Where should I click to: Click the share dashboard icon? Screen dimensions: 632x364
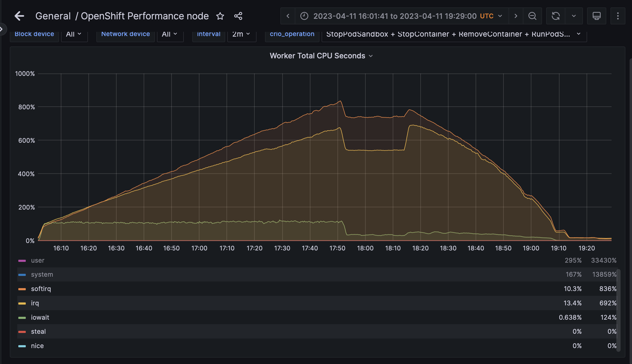click(238, 16)
